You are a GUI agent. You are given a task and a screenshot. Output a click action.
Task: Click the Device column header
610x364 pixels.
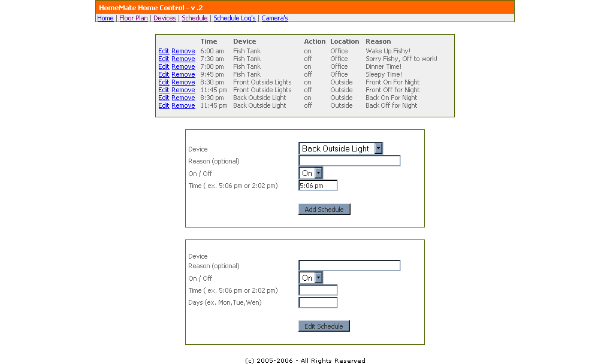[244, 41]
